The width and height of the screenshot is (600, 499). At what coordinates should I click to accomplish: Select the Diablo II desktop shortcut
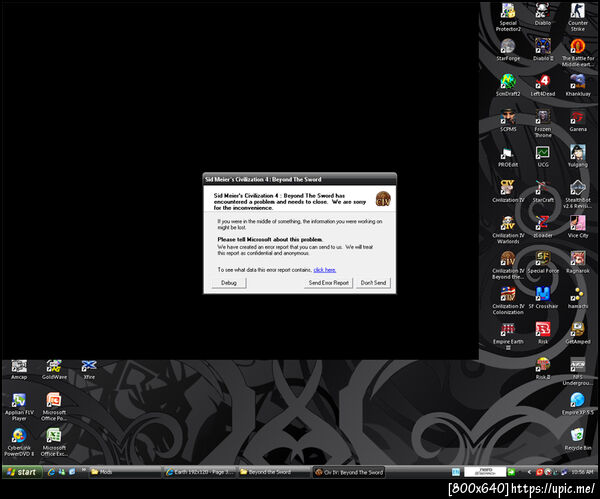tap(543, 50)
